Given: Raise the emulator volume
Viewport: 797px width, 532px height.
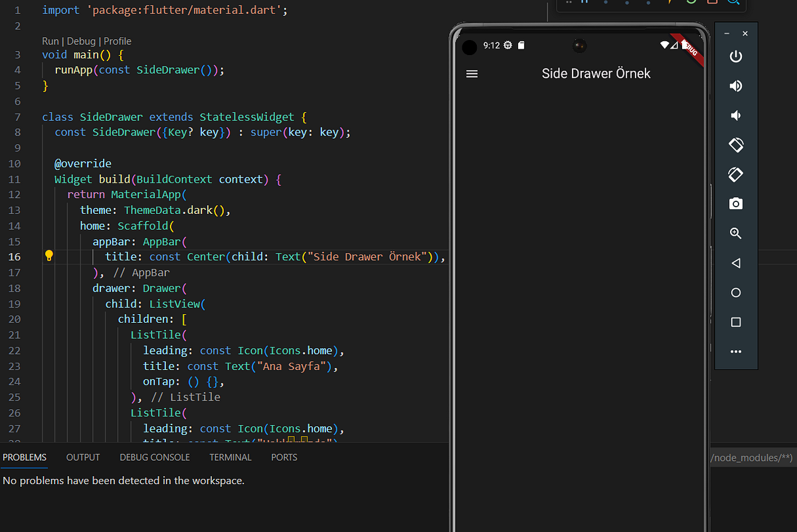Looking at the screenshot, I should point(735,86).
